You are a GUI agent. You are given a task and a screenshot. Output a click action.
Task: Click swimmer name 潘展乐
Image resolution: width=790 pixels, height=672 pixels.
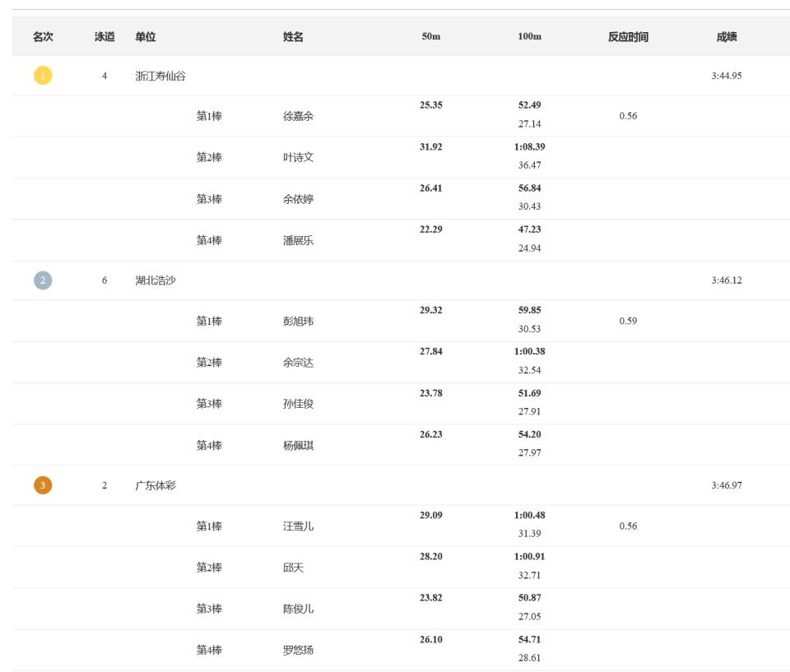[298, 240]
